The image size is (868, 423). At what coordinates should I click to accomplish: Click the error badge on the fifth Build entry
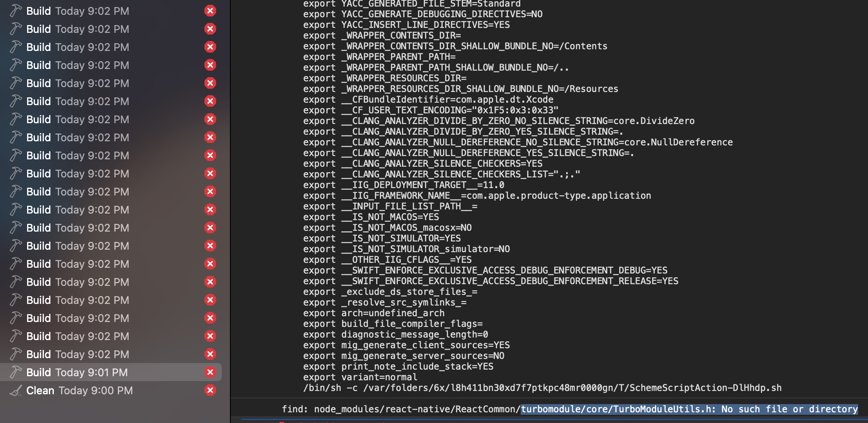[210, 83]
